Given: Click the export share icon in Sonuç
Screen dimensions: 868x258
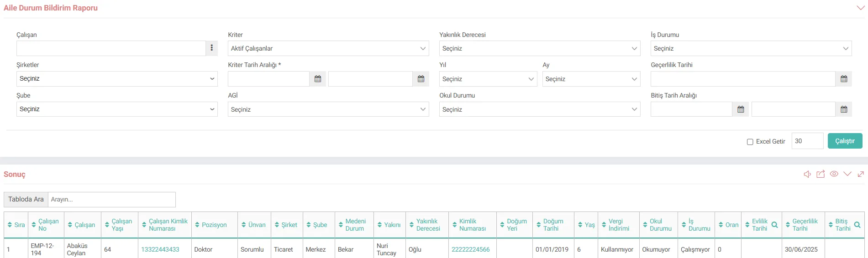Looking at the screenshot, I should click(821, 174).
